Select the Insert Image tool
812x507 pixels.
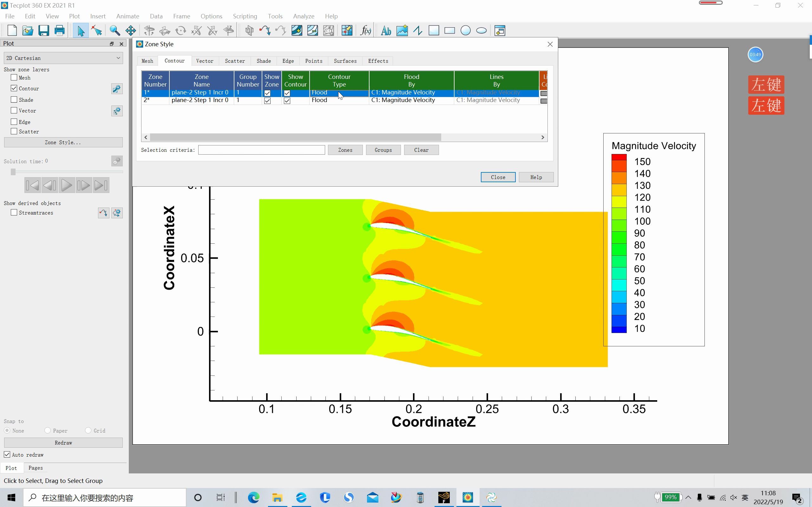[x=402, y=30]
